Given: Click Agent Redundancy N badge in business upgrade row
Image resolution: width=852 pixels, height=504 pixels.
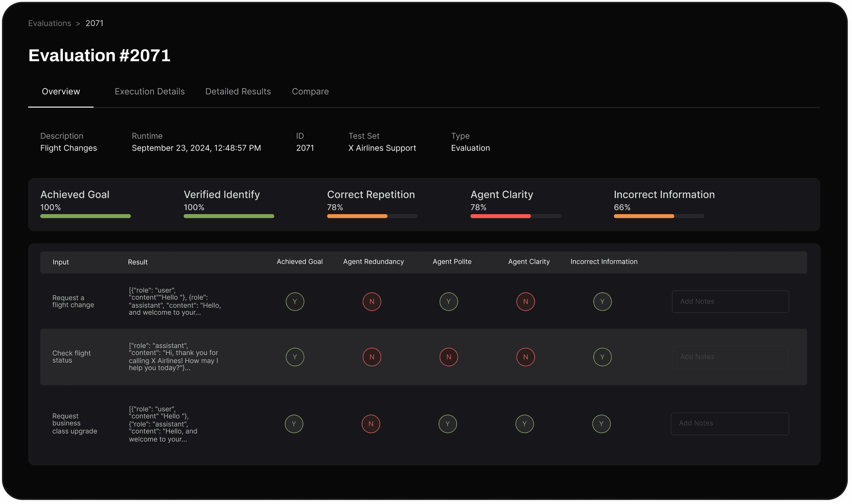Looking at the screenshot, I should pos(371,424).
